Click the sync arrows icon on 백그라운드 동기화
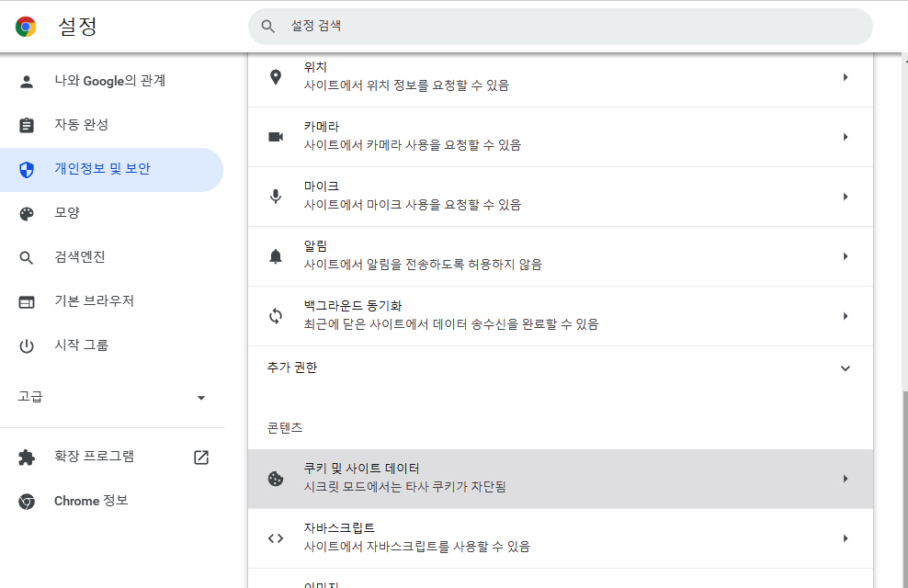The width and height of the screenshot is (908, 588). (x=276, y=315)
